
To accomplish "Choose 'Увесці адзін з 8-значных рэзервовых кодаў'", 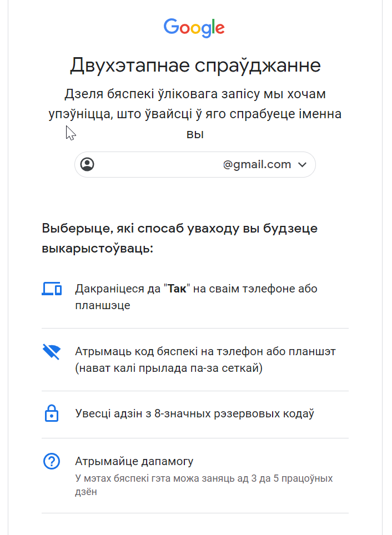I will (195, 415).
